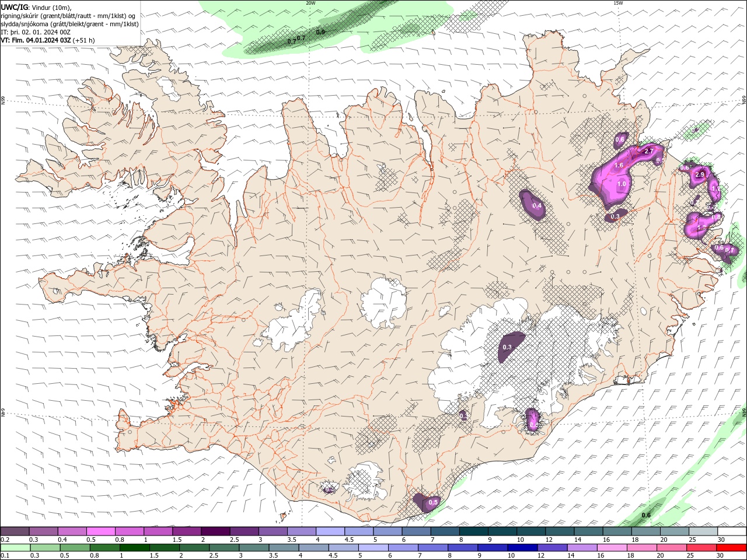Click the 'slydda/snjókoma' snow legend description line

click(69, 24)
